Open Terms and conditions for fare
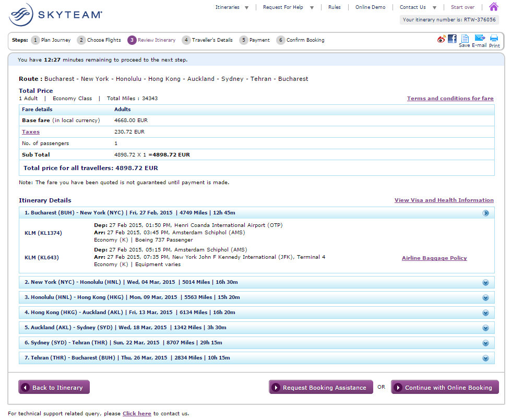511x420 pixels. coord(450,98)
